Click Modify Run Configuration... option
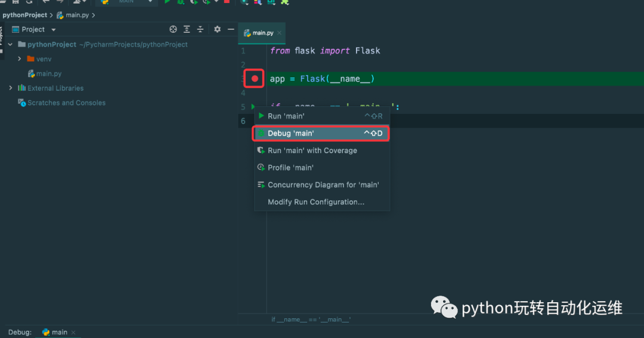644x338 pixels. pyautogui.click(x=315, y=202)
